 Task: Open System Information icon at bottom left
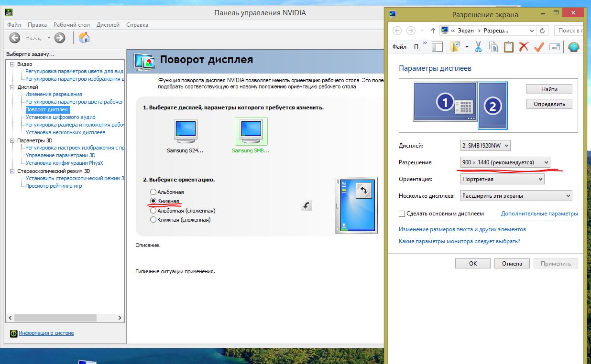(14, 333)
